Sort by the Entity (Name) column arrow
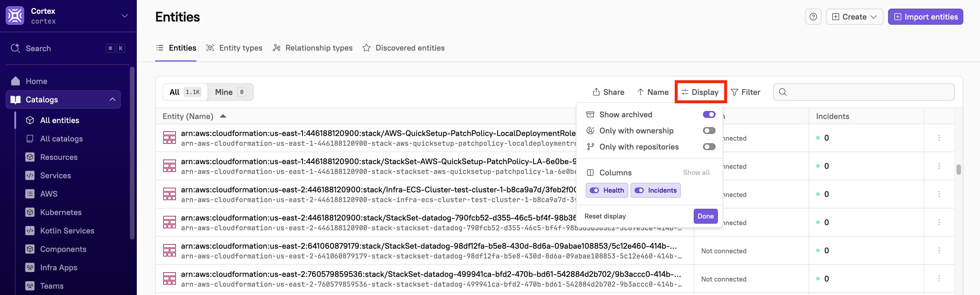The height and width of the screenshot is (295, 980). click(x=223, y=116)
